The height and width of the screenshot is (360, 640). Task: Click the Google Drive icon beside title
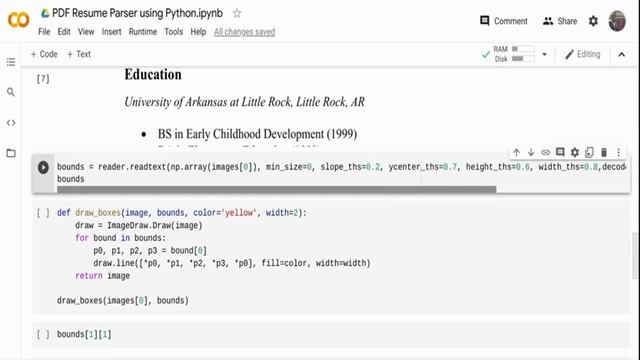45,13
